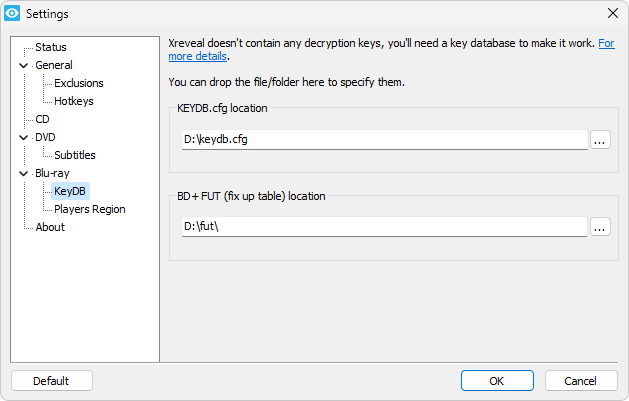629x401 pixels.
Task: Click the Default button
Action: click(x=52, y=381)
